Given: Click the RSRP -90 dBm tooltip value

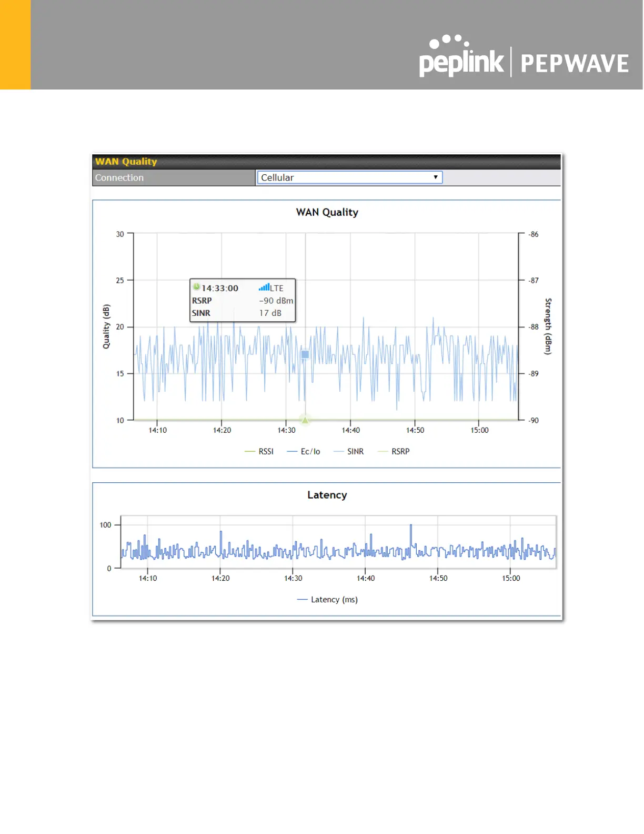Looking at the screenshot, I should coord(276,301).
